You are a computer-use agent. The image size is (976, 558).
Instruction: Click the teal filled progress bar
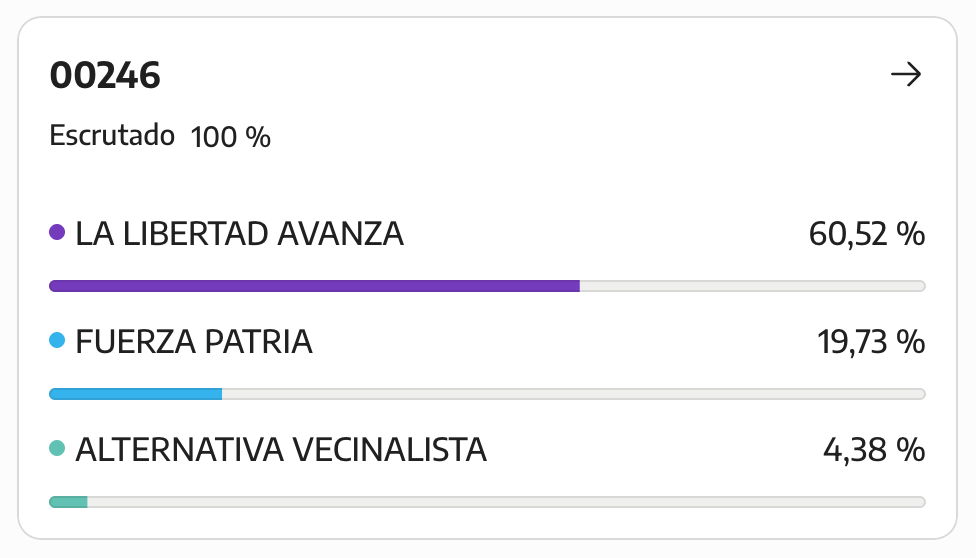coord(68,502)
